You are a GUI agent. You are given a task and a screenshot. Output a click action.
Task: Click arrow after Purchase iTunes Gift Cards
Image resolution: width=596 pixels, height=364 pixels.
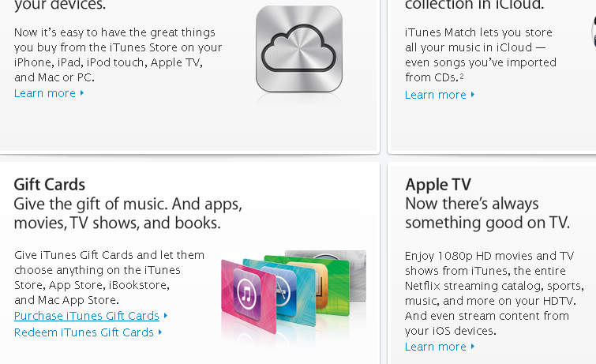165,315
